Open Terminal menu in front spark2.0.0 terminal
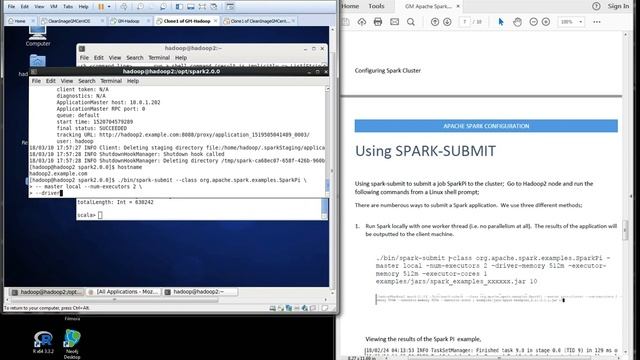This screenshot has width=640, height=360. click(x=111, y=81)
